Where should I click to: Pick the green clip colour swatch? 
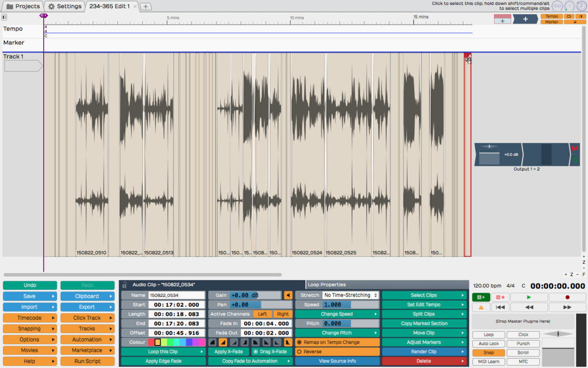click(171, 342)
